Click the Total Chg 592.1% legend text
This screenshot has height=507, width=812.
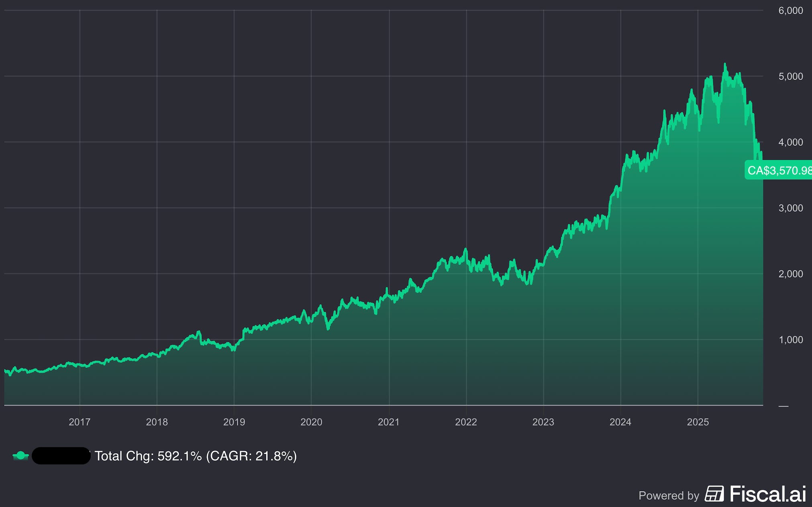tap(148, 456)
